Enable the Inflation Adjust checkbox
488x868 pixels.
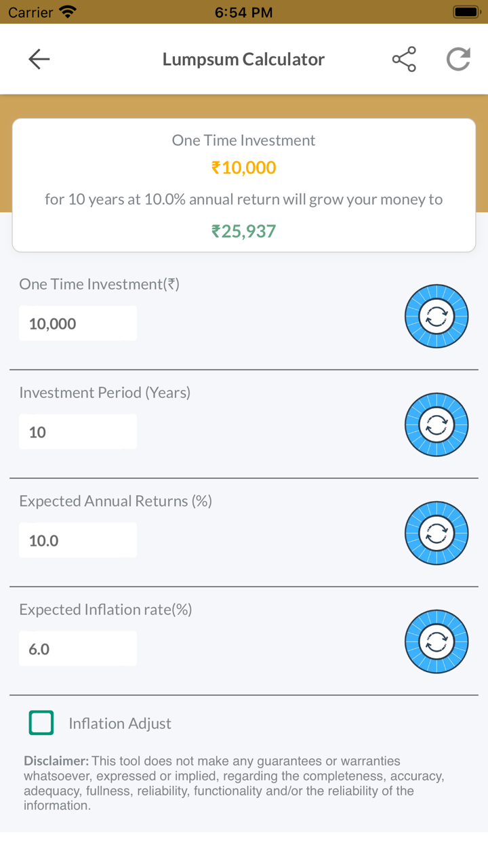[41, 723]
